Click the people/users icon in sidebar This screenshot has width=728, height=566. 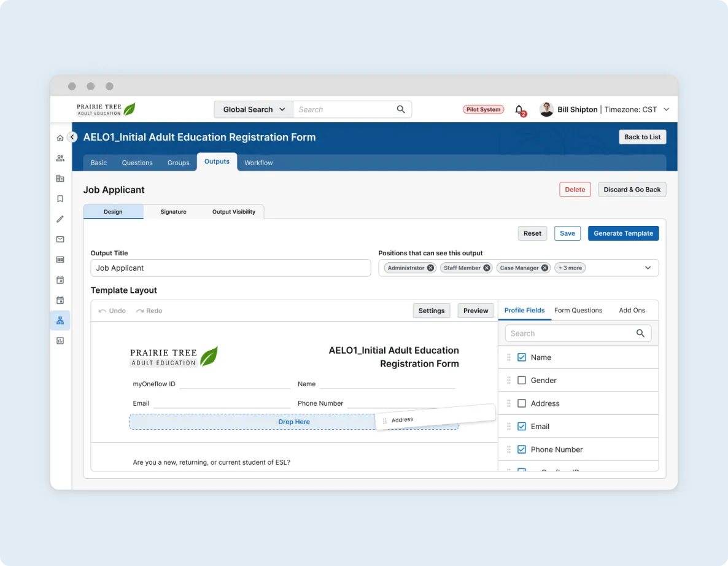[x=60, y=158]
